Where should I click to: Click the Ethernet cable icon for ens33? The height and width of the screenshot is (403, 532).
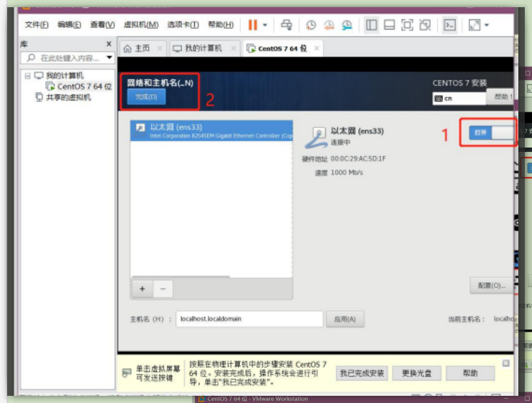[316, 138]
